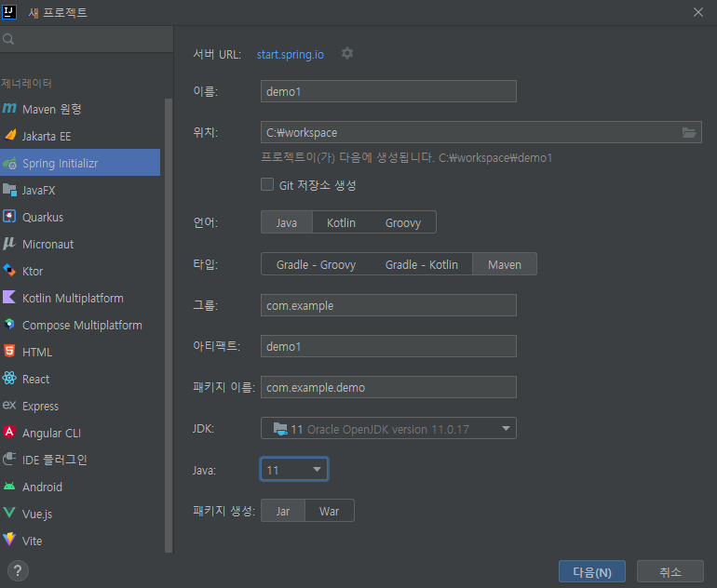This screenshot has height=588, width=717.
Task: Select IDE plugin in generator list
Action: tap(80, 460)
